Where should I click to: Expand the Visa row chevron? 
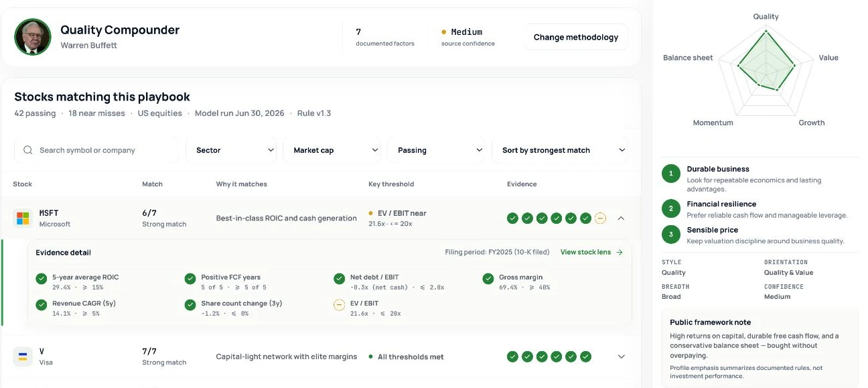point(621,357)
